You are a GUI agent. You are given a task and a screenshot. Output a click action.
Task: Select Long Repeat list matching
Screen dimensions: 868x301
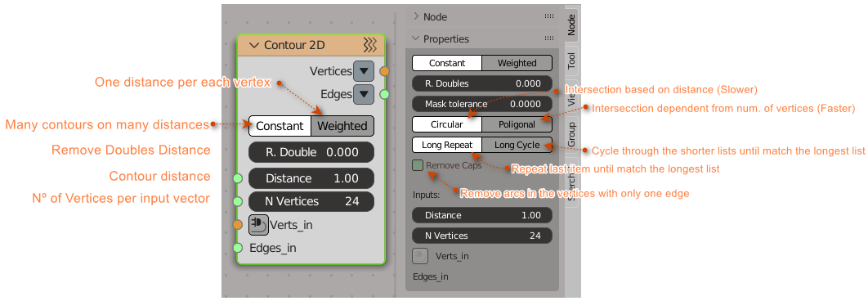coord(447,145)
